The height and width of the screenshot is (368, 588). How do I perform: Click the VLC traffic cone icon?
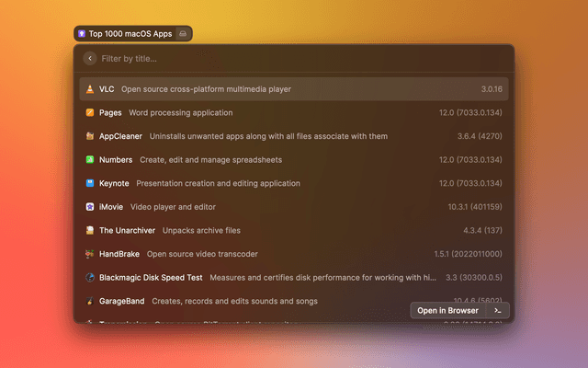[x=90, y=89]
